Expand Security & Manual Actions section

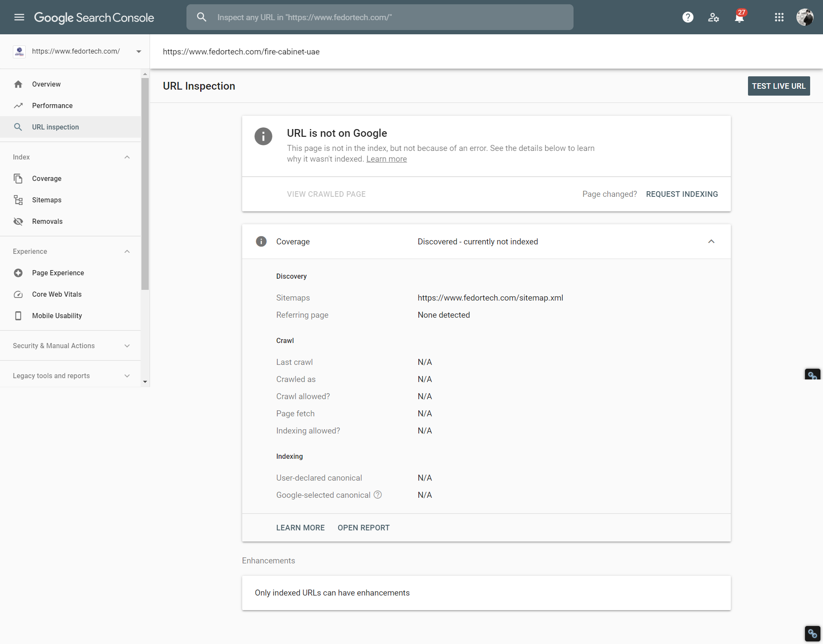(127, 346)
